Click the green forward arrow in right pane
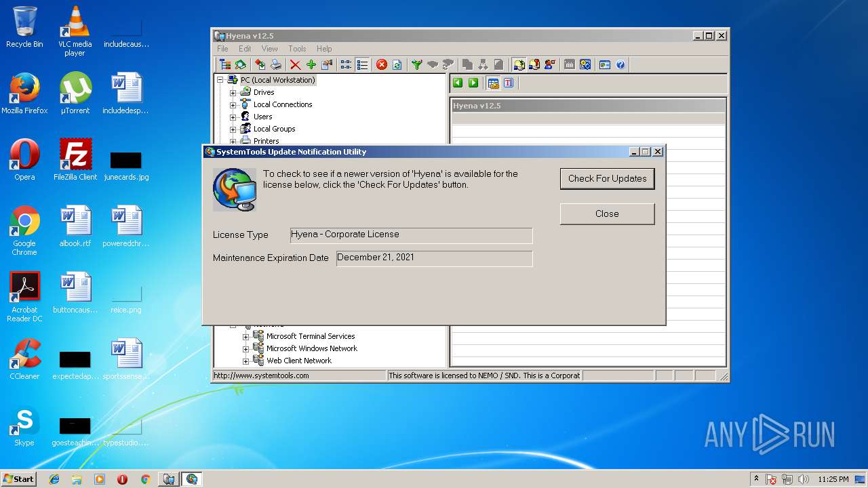 (x=473, y=83)
